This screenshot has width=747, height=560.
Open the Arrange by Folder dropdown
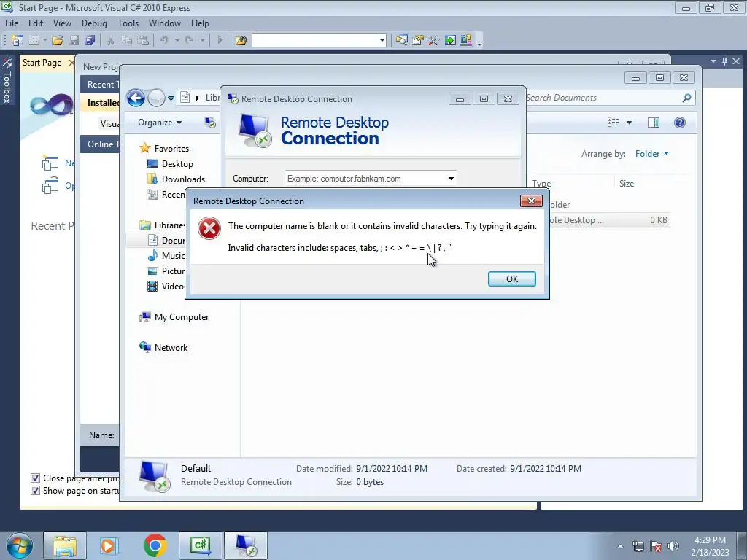(651, 154)
